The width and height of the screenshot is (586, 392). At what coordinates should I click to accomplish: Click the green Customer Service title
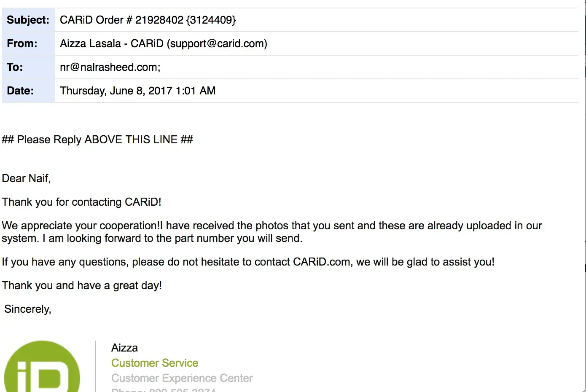point(155,363)
